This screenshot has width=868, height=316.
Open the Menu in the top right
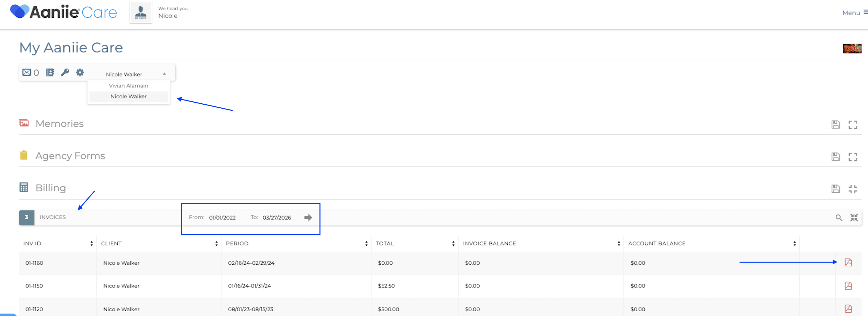pyautogui.click(x=854, y=13)
